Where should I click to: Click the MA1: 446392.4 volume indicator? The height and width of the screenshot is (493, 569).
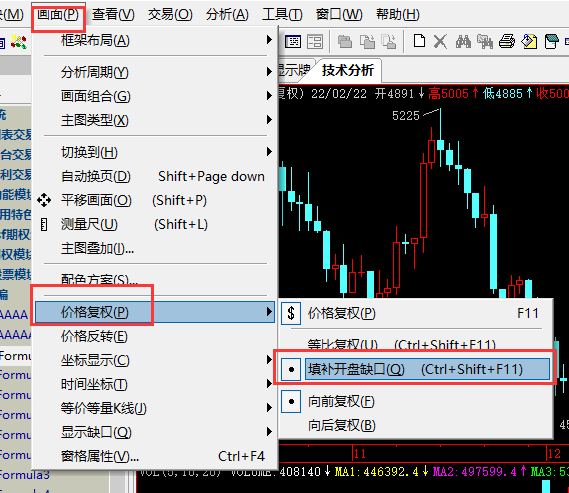(x=376, y=472)
